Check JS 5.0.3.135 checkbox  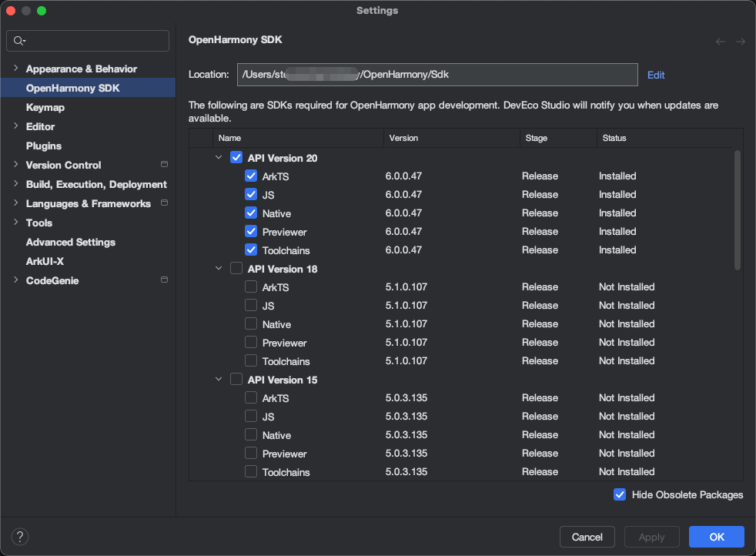coord(251,416)
